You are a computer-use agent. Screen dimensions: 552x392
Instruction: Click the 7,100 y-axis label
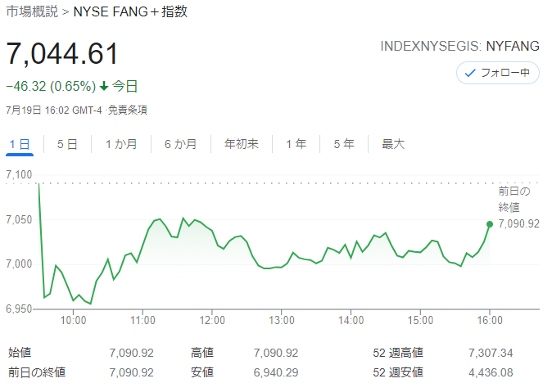coord(19,174)
